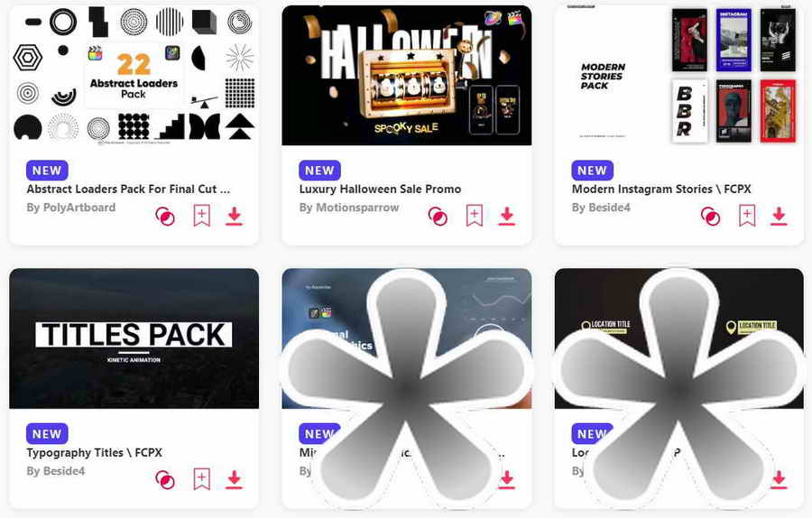Open Abstract Loaders Pack For Final Cut title
Screen dimensions: 812x518
tap(128, 190)
